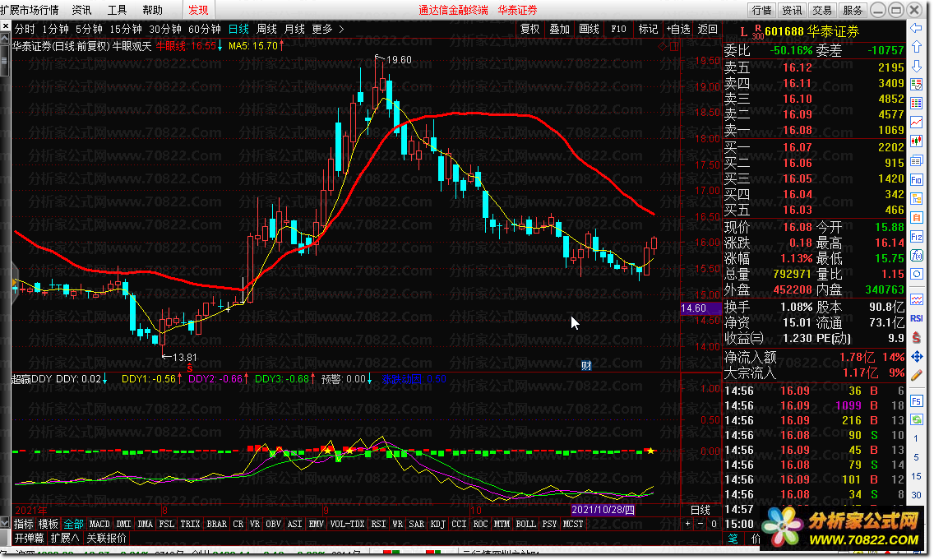Viewport: 934px width, 560px height.
Task: Click the collapse arrow left of 指标
Action: 6,524
